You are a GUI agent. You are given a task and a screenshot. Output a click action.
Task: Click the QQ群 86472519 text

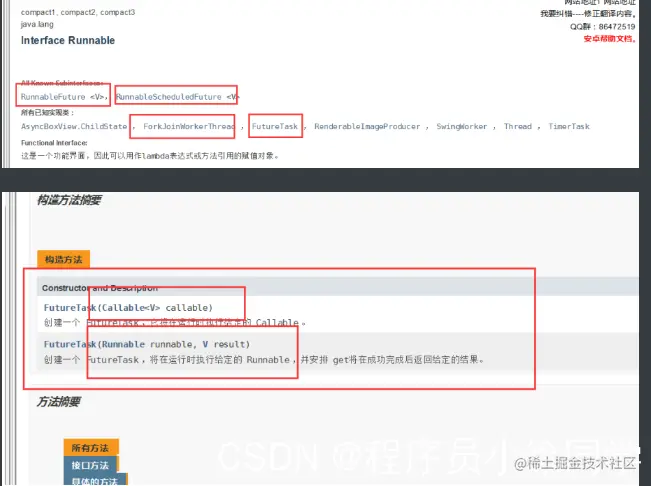[x=602, y=27]
